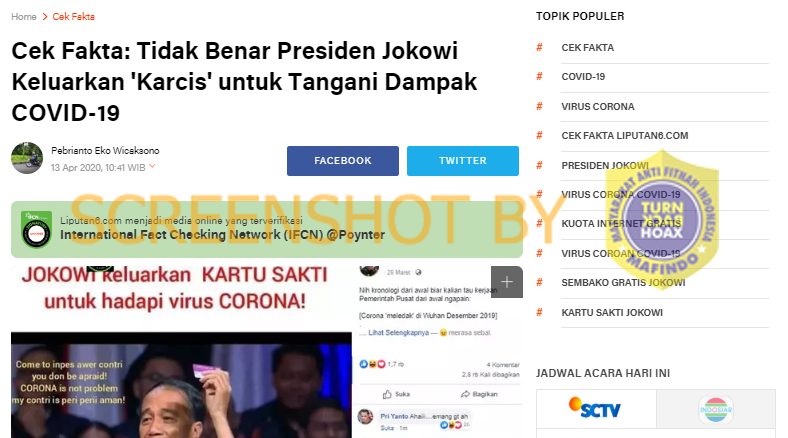This screenshot has height=438, width=788.
Task: Go to the Home breadcrumb
Action: pos(24,17)
